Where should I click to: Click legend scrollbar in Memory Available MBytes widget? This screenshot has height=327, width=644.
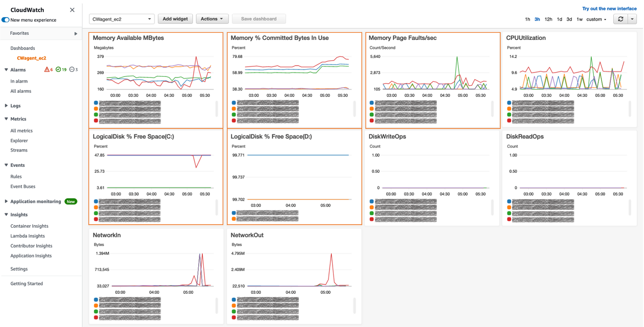[x=217, y=108]
